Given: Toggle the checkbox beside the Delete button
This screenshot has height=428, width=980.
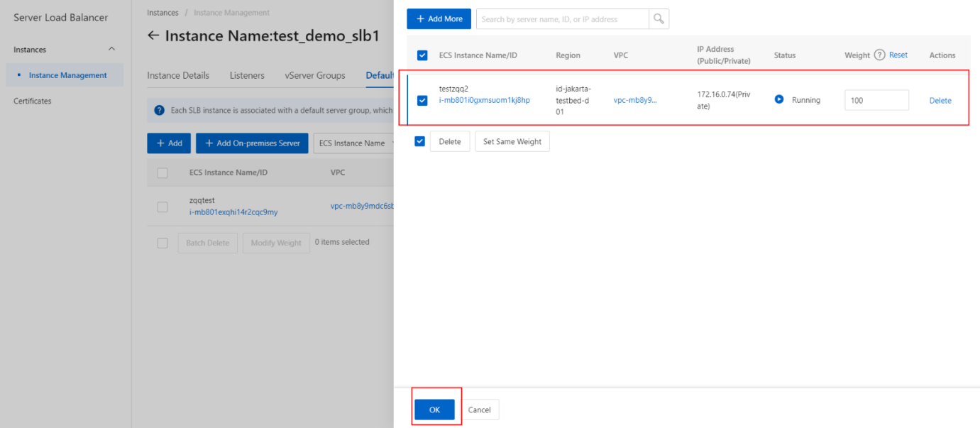Looking at the screenshot, I should pyautogui.click(x=419, y=141).
